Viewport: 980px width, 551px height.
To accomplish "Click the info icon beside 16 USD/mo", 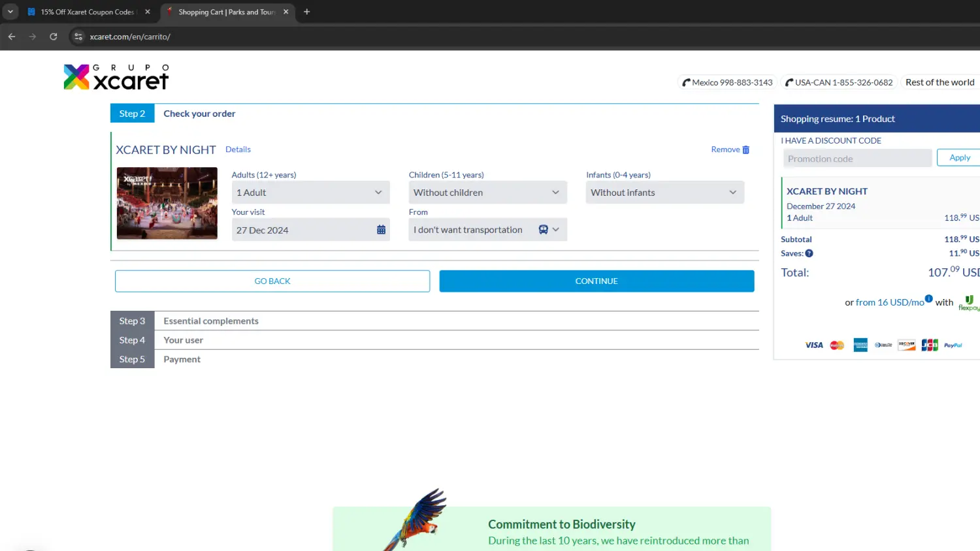I will tap(928, 298).
